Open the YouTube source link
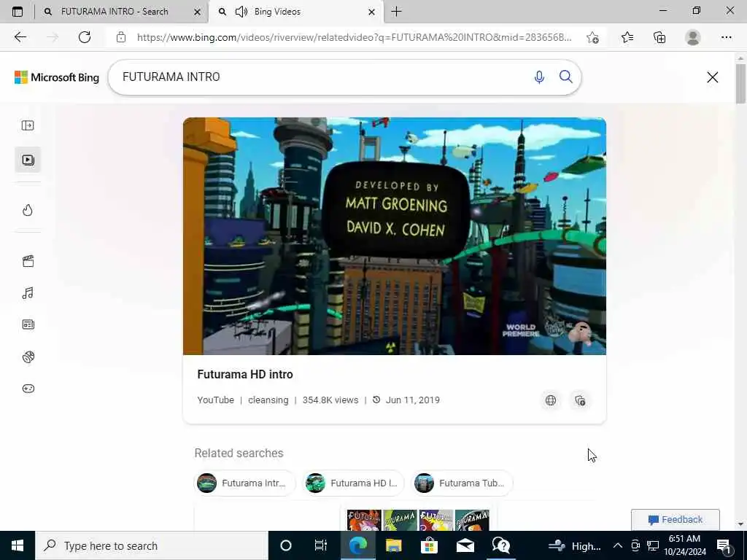The width and height of the screenshot is (747, 560). point(215,400)
